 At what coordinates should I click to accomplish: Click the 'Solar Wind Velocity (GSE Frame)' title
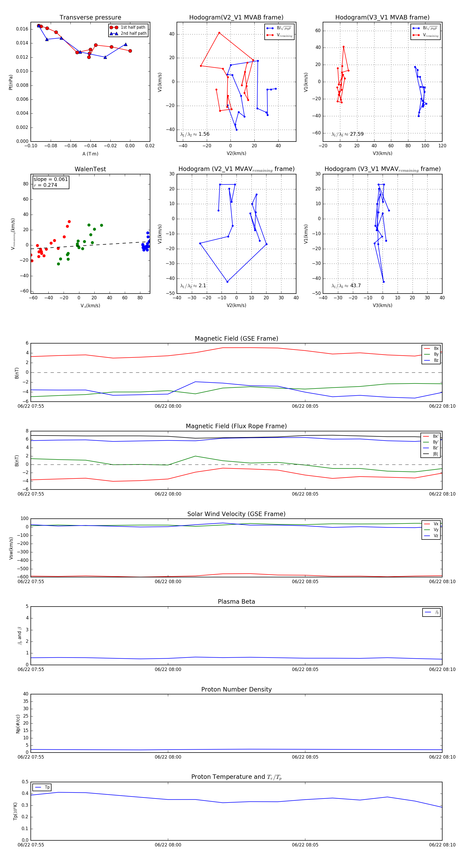click(x=236, y=514)
